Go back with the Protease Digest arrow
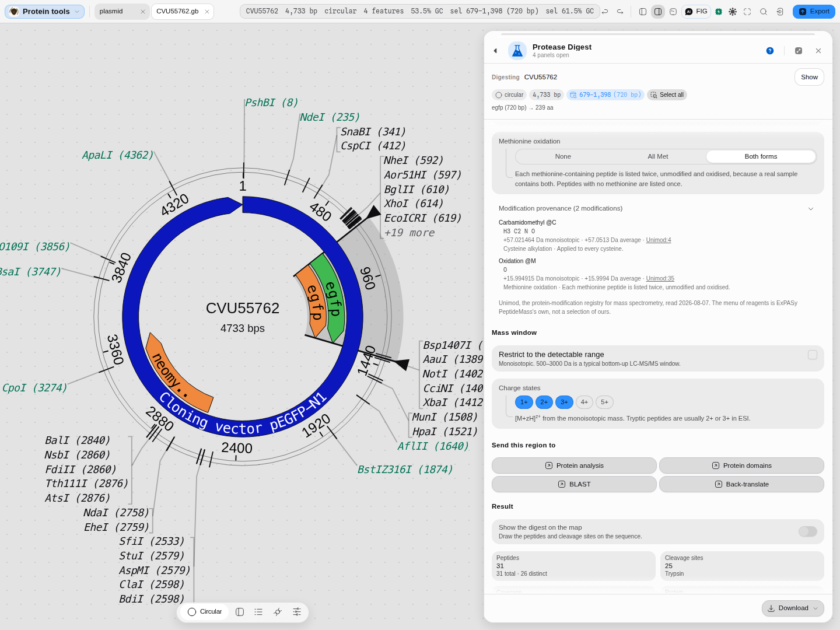This screenshot has width=840, height=630. (x=496, y=51)
